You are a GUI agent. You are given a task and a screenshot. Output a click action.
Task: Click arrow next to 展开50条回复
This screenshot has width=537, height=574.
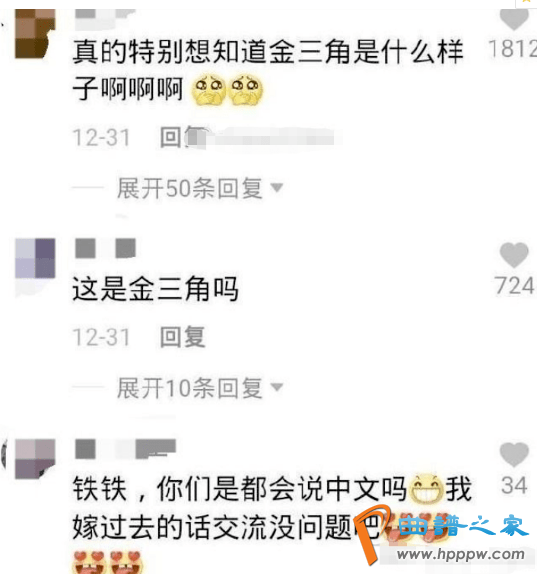tap(277, 188)
